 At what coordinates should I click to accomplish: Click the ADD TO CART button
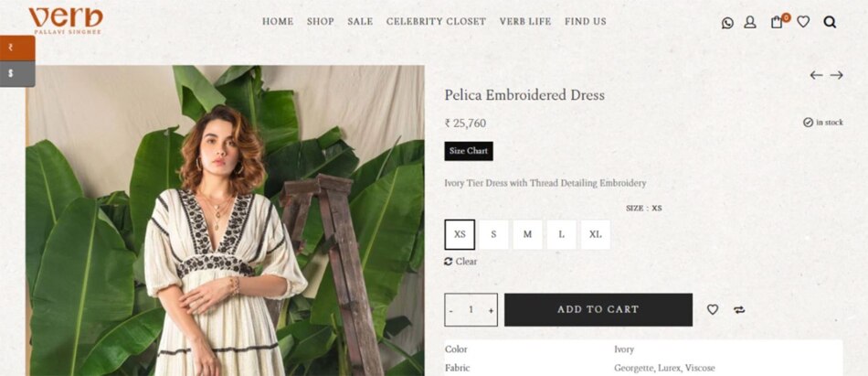pos(598,310)
